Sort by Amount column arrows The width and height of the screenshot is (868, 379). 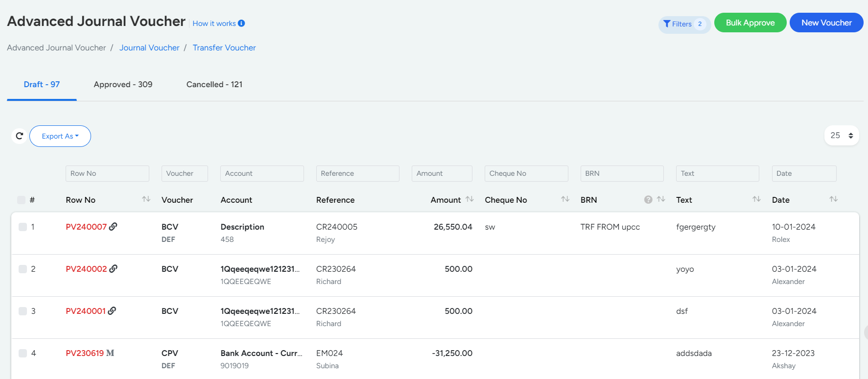469,199
